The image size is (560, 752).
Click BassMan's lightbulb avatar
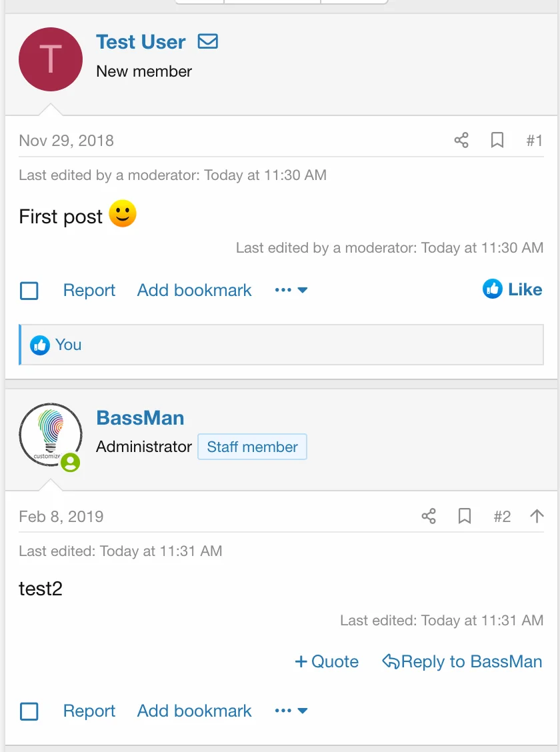click(x=51, y=435)
